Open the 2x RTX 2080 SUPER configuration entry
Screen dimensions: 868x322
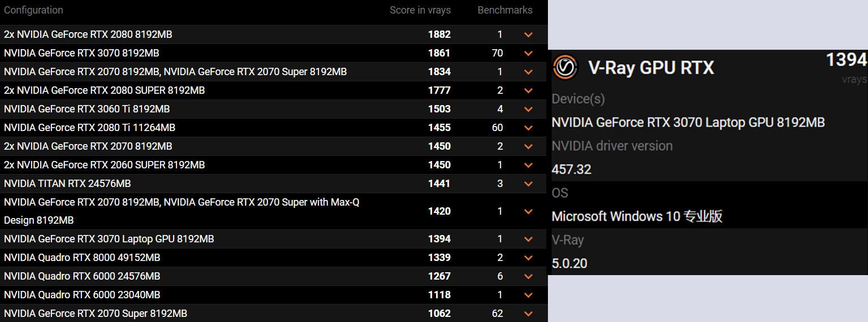[x=104, y=90]
